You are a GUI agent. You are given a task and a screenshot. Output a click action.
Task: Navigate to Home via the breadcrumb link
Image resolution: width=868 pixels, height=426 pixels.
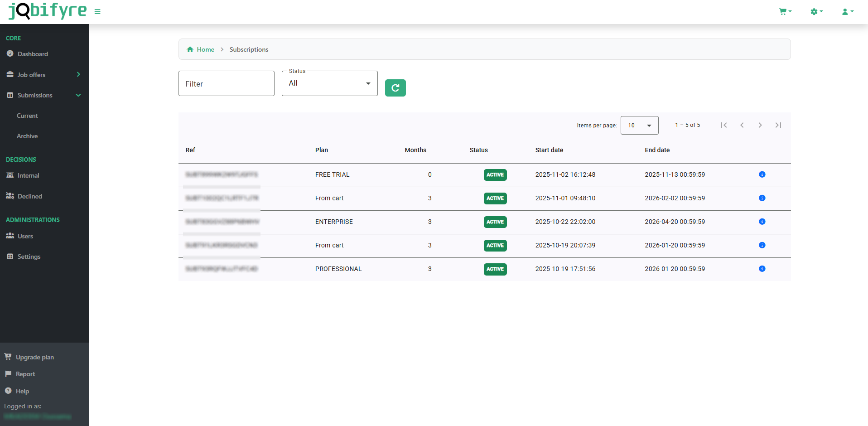click(x=205, y=49)
